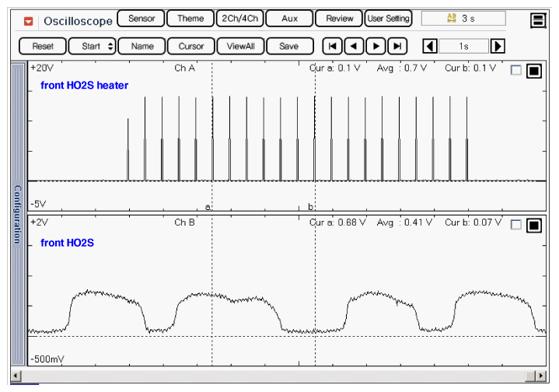Increase the time base from 1s
The height and width of the screenshot is (392, 559).
[x=498, y=46]
